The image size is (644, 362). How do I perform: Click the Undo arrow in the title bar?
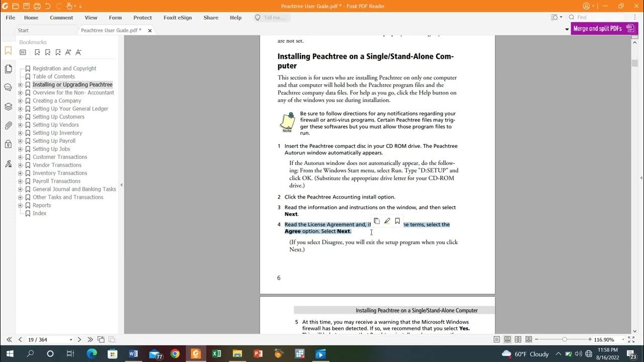pos(48,6)
